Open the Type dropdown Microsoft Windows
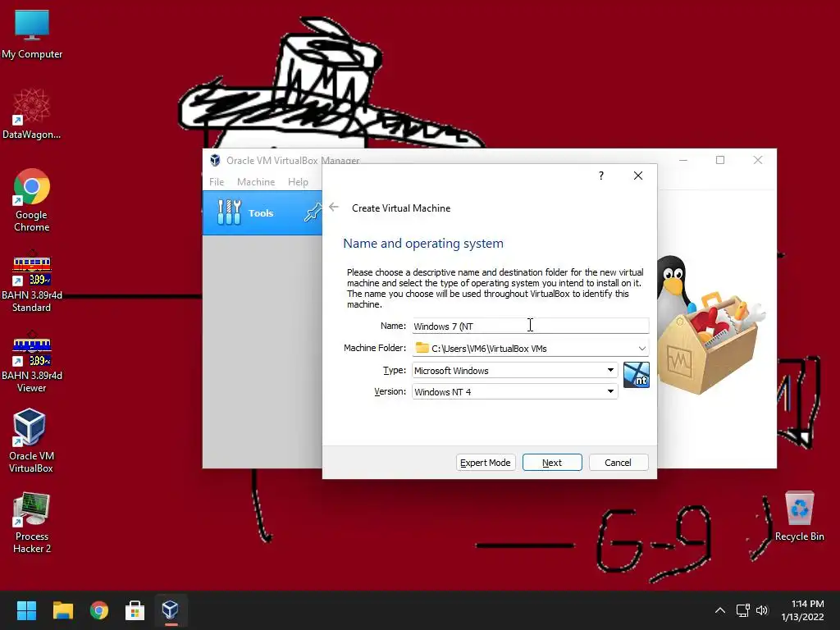Image resolution: width=840 pixels, height=630 pixels. tap(515, 370)
